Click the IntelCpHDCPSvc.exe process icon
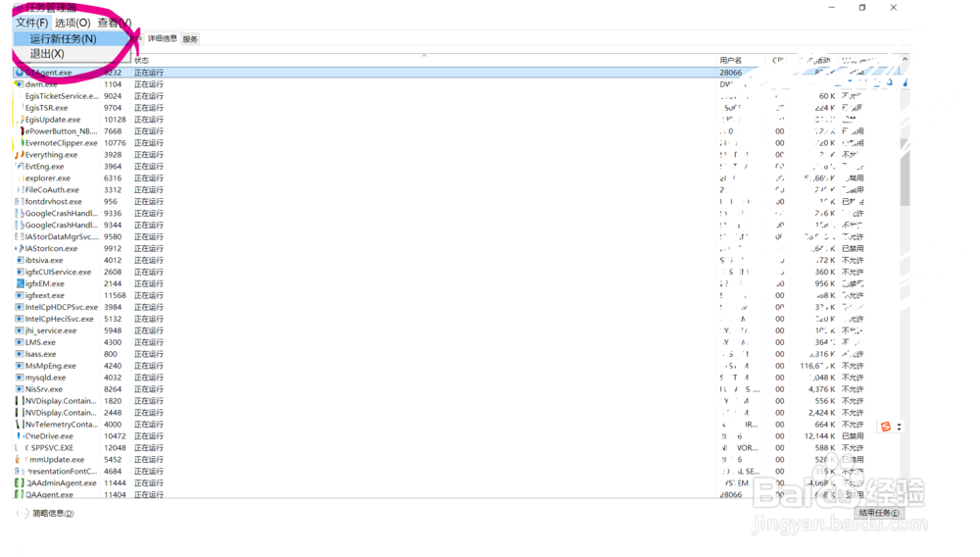This screenshot has height=557, width=980. click(x=20, y=307)
